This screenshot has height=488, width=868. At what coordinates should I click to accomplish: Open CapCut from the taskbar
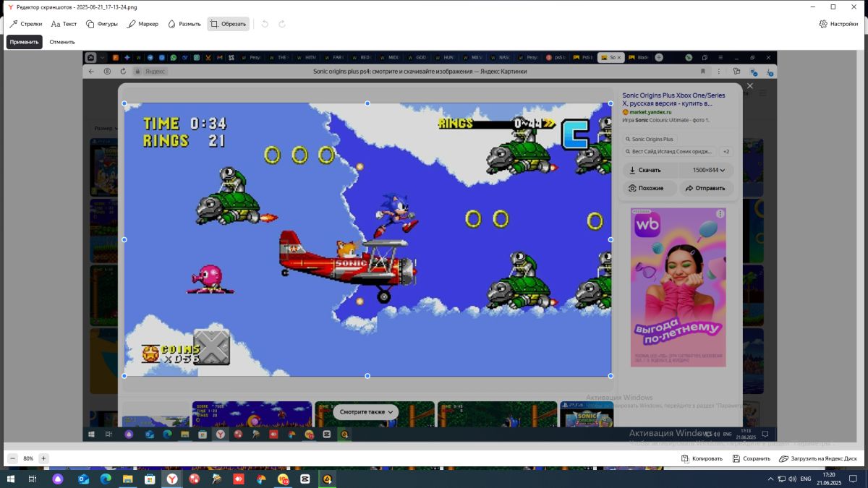click(x=305, y=479)
